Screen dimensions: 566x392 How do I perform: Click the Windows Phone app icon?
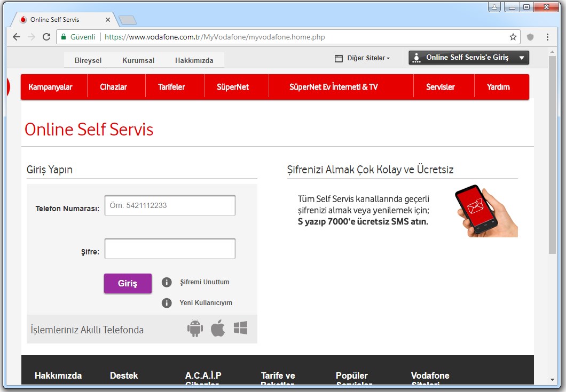[x=240, y=329]
